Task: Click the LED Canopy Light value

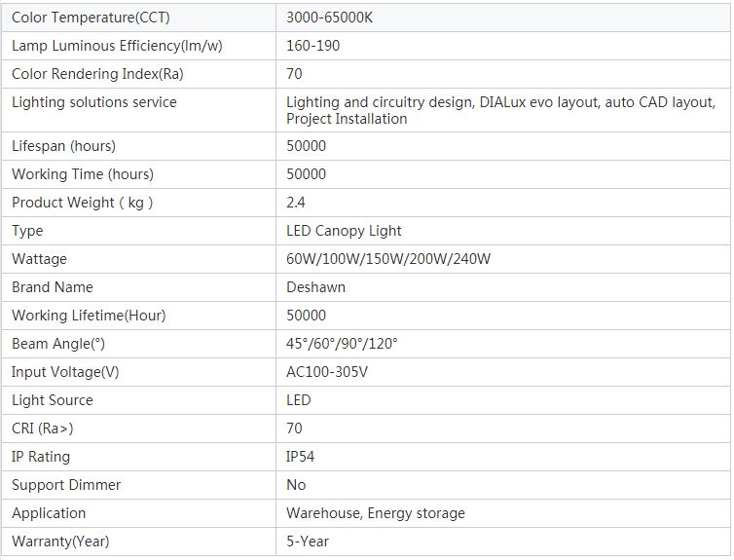Action: 344,231
